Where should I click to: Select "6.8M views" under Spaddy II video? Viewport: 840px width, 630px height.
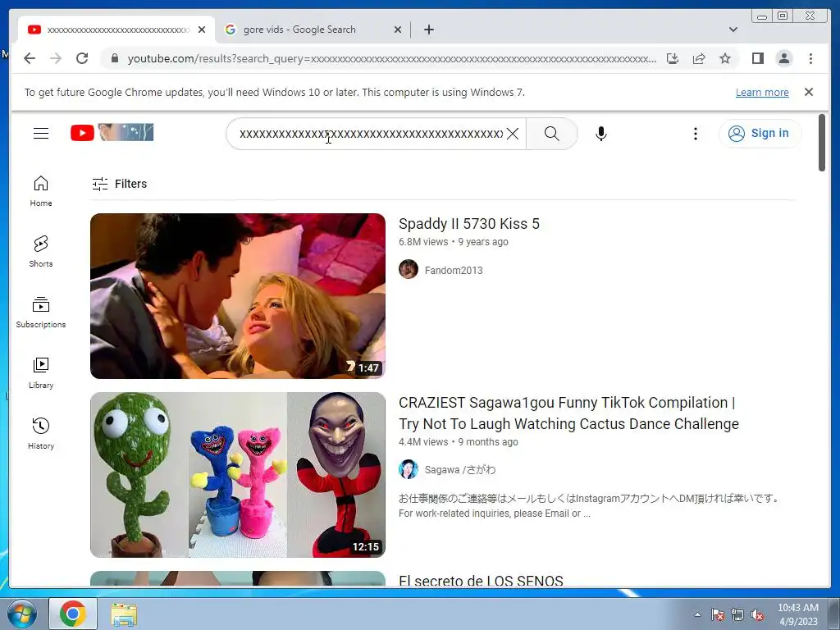click(x=423, y=242)
